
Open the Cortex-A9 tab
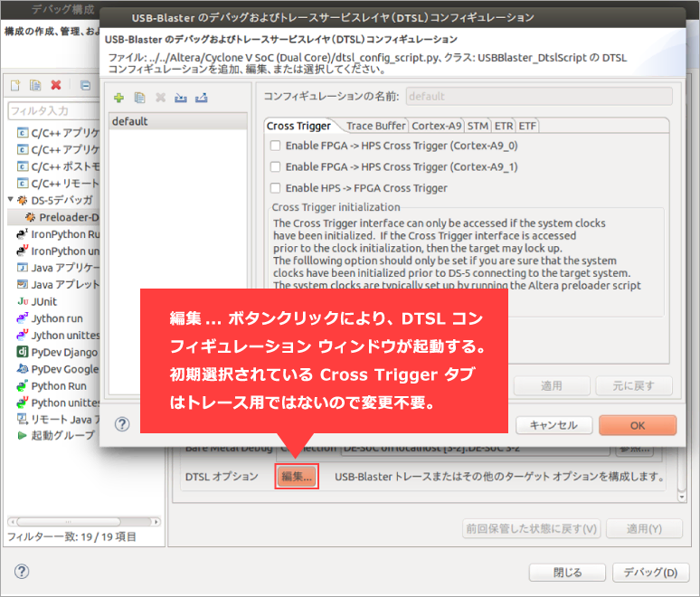point(437,126)
